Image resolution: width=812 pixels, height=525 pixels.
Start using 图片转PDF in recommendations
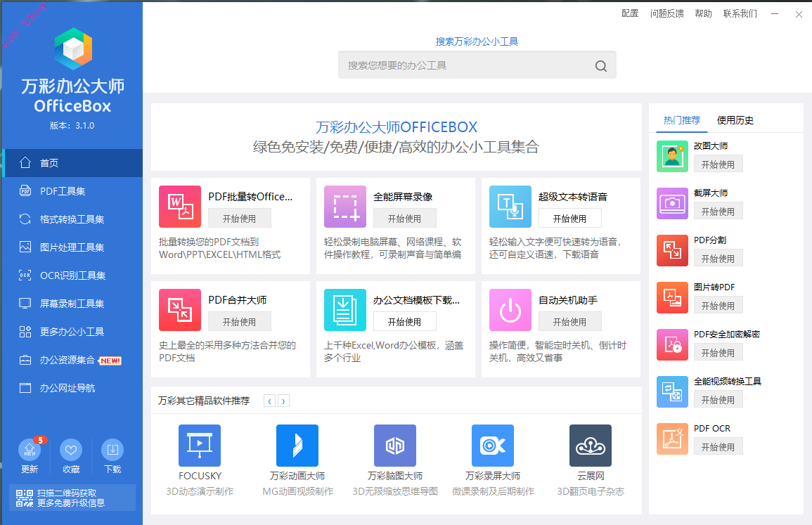(x=718, y=306)
